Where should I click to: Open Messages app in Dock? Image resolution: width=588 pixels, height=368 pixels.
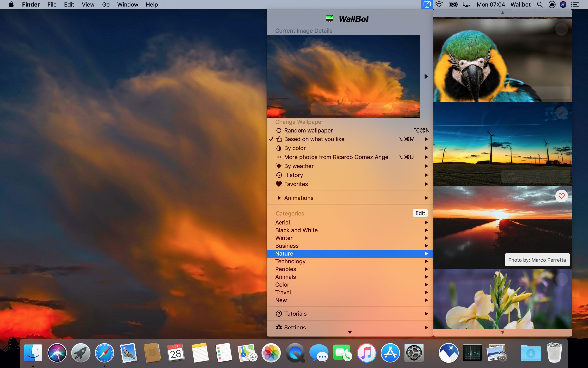coord(319,353)
